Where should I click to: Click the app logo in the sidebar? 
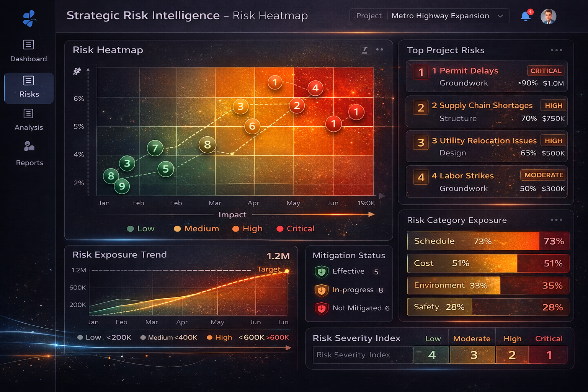tap(29, 18)
